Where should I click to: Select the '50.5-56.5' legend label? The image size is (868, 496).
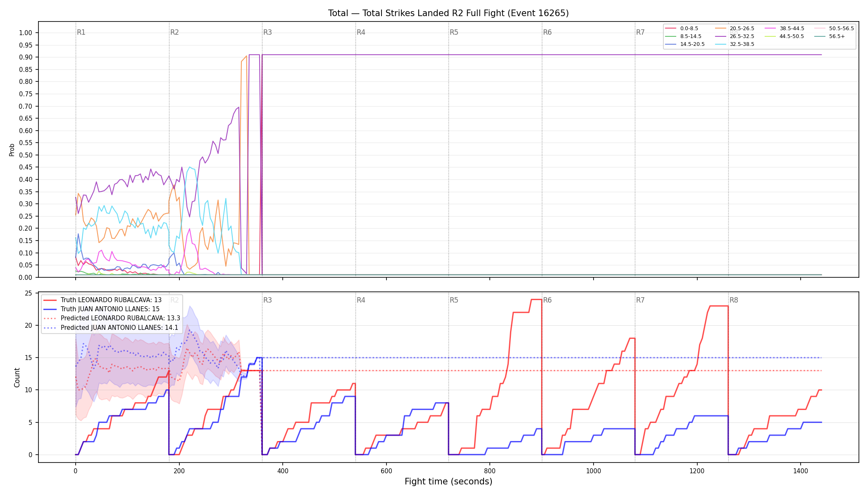click(x=842, y=29)
